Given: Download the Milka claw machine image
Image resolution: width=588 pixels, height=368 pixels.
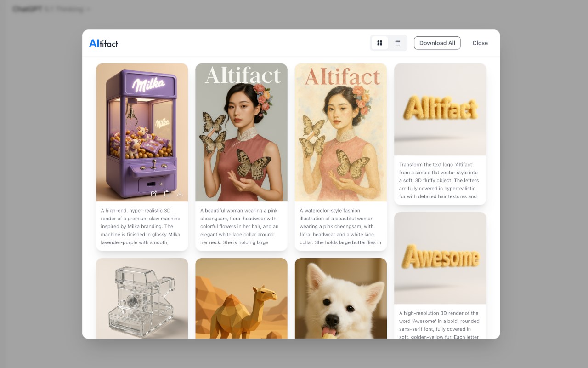Looking at the screenshot, I should (180, 194).
